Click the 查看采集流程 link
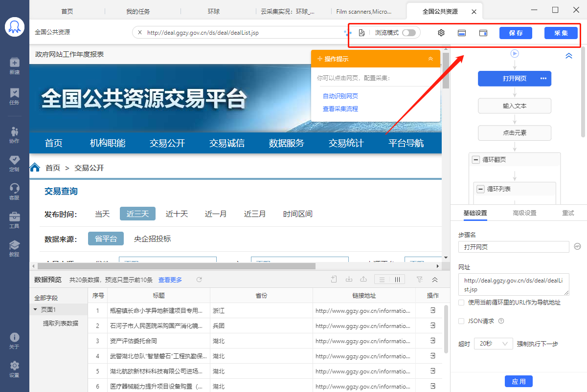The width and height of the screenshot is (587, 392). click(x=340, y=109)
